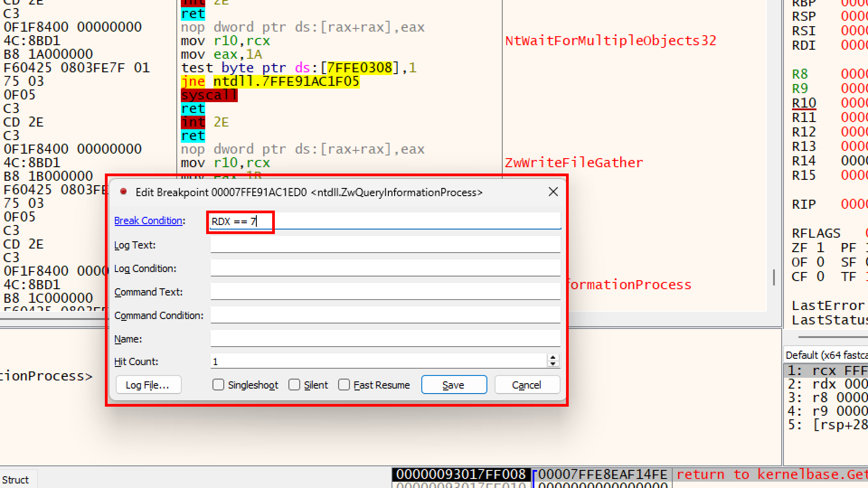Decrease Hit Count with down arrow
The image size is (868, 488).
tap(553, 364)
